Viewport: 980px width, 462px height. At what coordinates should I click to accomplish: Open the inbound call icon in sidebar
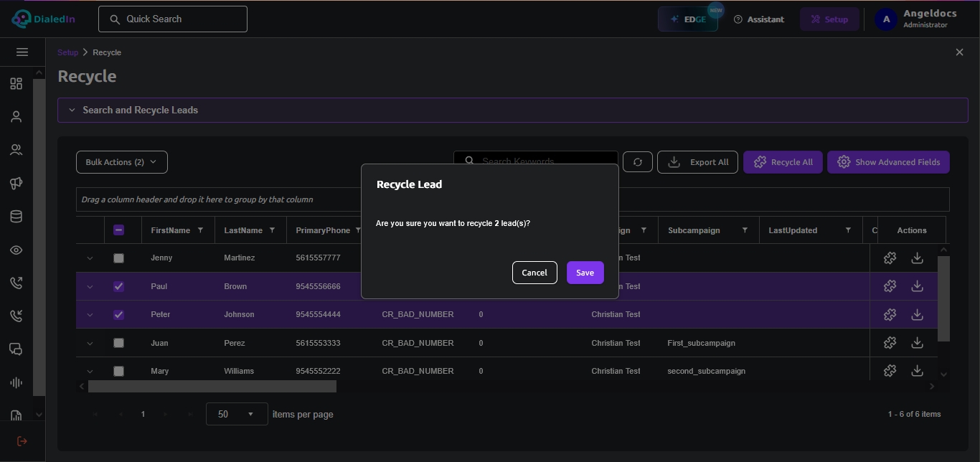tap(16, 316)
